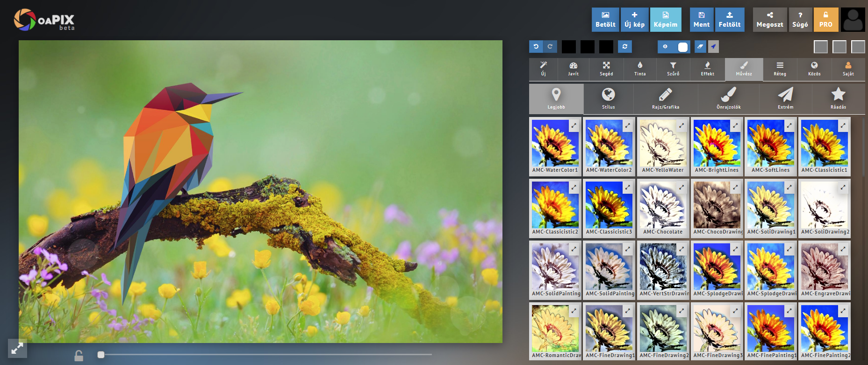Toggle the padlock below the image
The width and height of the screenshot is (868, 365).
click(x=79, y=356)
